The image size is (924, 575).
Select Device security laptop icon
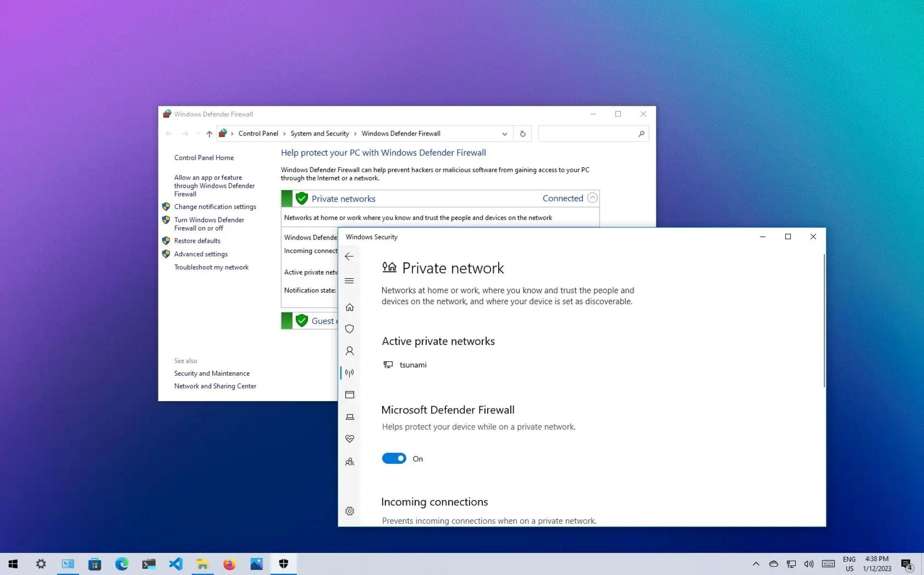pos(350,416)
